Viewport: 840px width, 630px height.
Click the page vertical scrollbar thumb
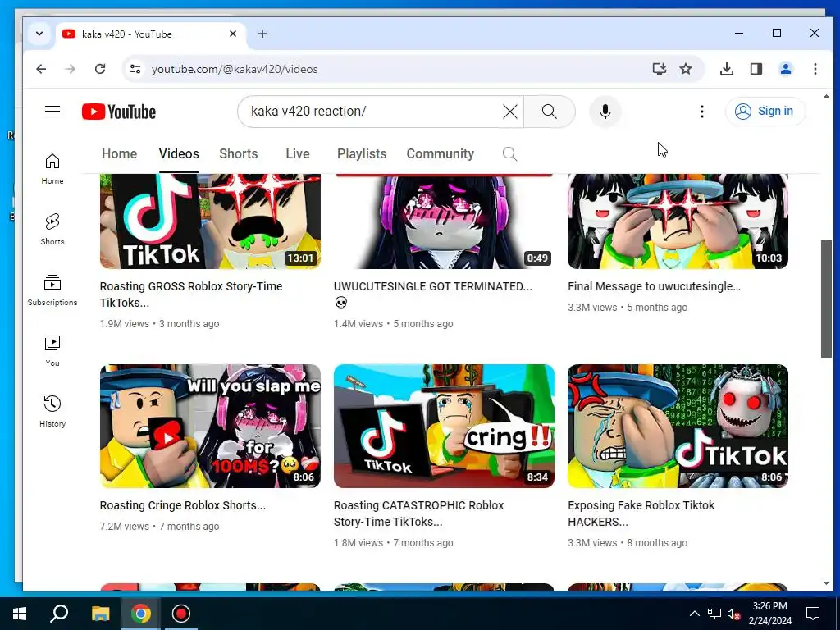click(x=826, y=299)
